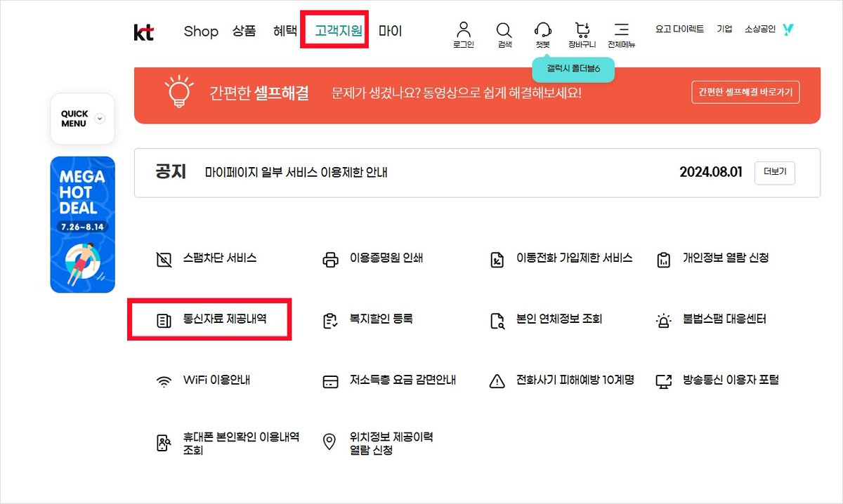Open the Shop menu
The width and height of the screenshot is (843, 504).
pos(201,31)
